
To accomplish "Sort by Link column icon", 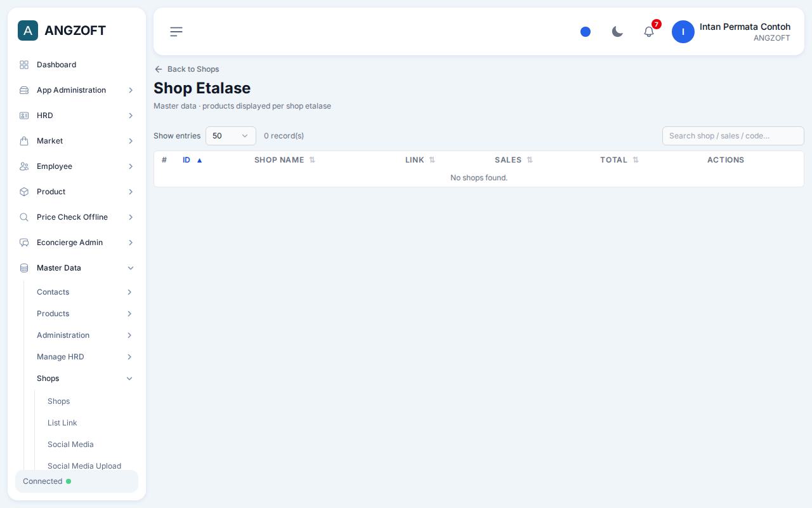I will click(x=432, y=160).
